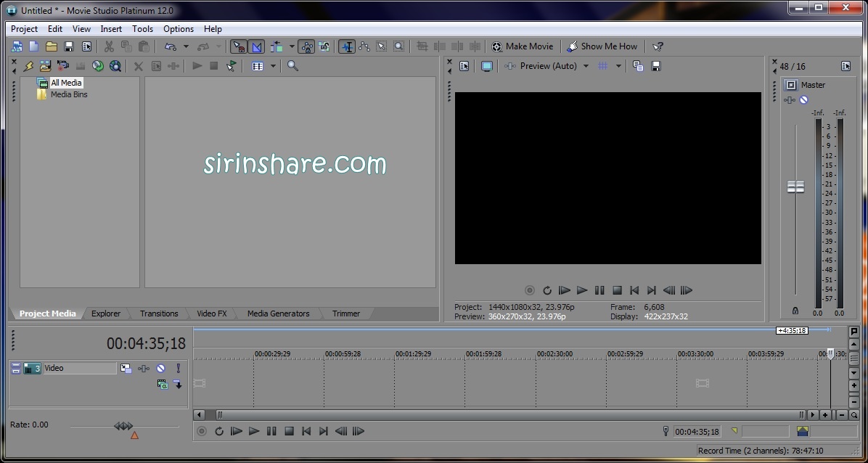Click the Make Movie button
Image resolution: width=868 pixels, height=463 pixels.
[522, 46]
